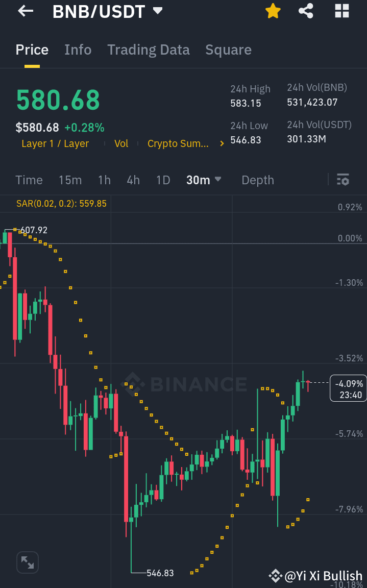Tap the Vol label
The height and width of the screenshot is (588, 367).
pyautogui.click(x=121, y=143)
